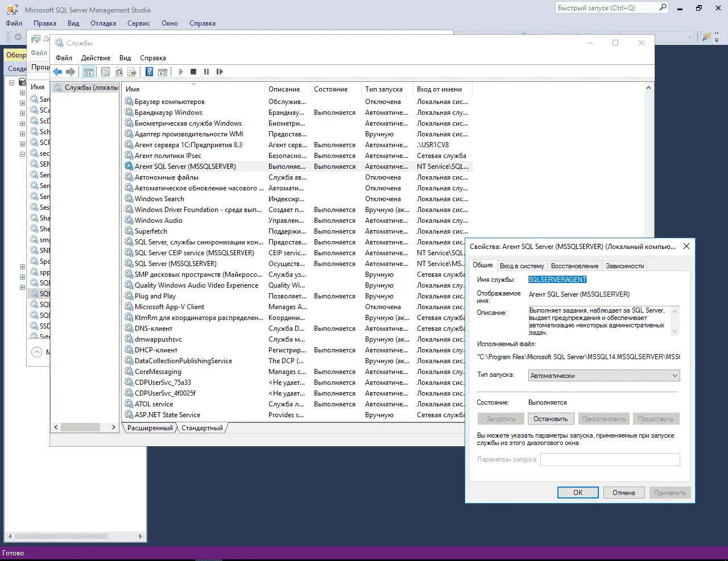728x561 pixels.
Task: Click the Остановить button
Action: coord(550,419)
